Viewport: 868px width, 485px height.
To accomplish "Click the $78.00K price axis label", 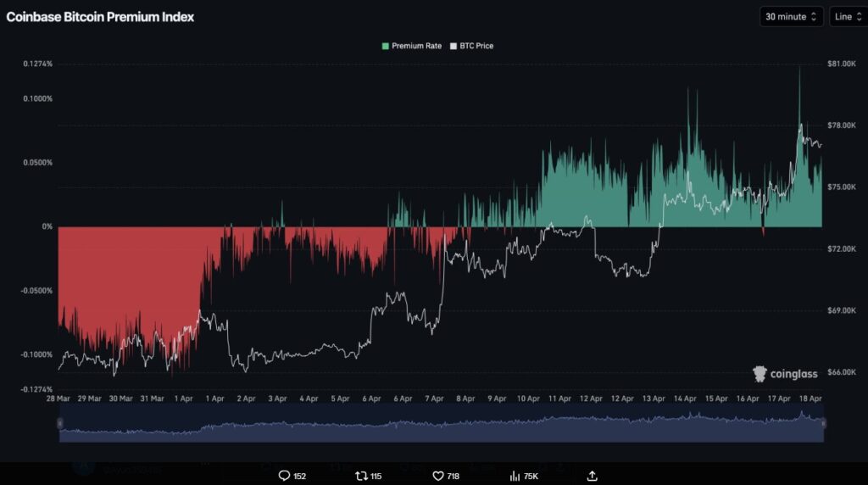I will pos(842,125).
